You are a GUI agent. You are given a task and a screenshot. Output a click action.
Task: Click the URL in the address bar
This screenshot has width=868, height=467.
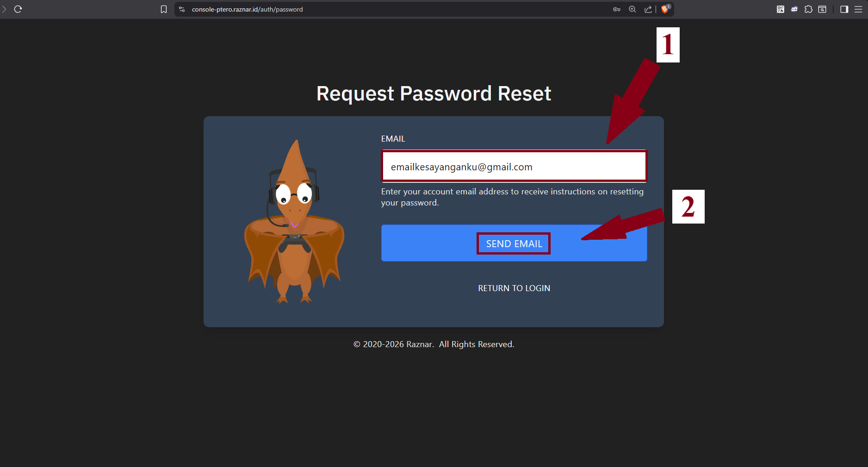248,9
